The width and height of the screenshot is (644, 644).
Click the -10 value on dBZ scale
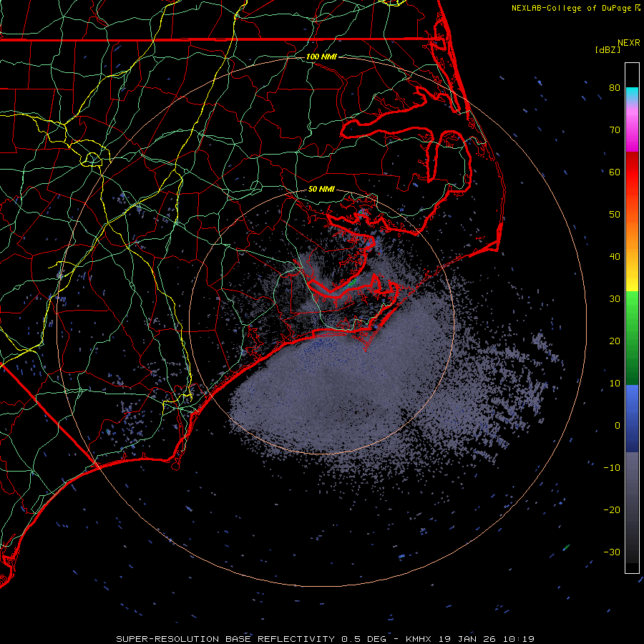(x=612, y=467)
